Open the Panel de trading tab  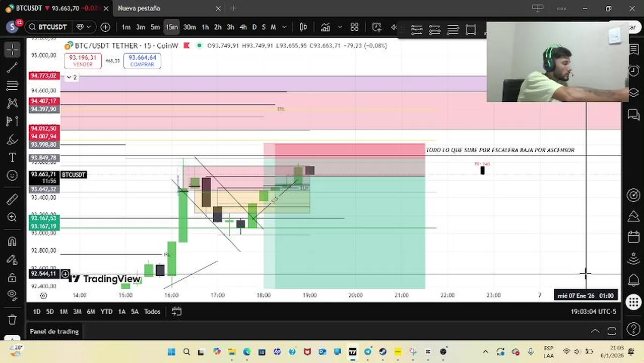(54, 331)
